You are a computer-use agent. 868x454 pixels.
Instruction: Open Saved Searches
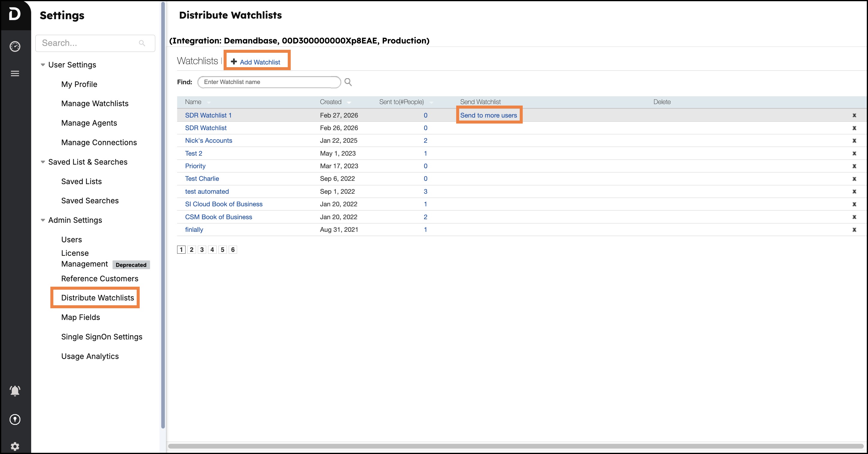[x=90, y=201]
